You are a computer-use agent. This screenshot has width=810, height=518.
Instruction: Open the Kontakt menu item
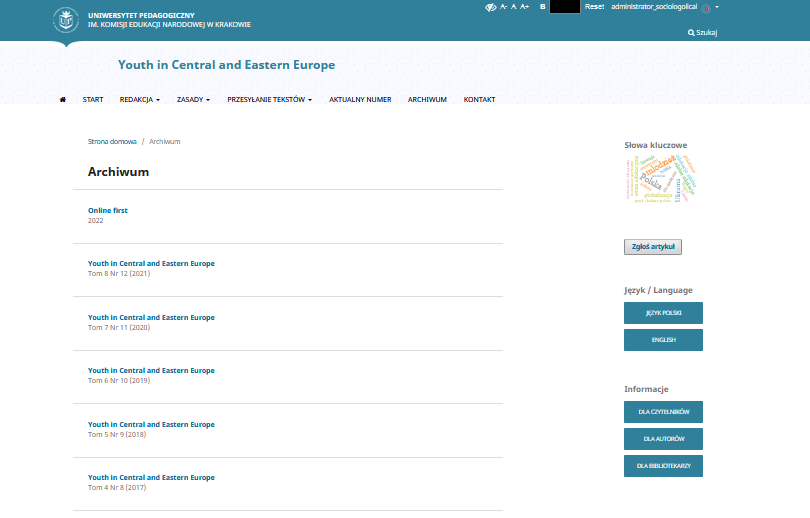tap(479, 100)
